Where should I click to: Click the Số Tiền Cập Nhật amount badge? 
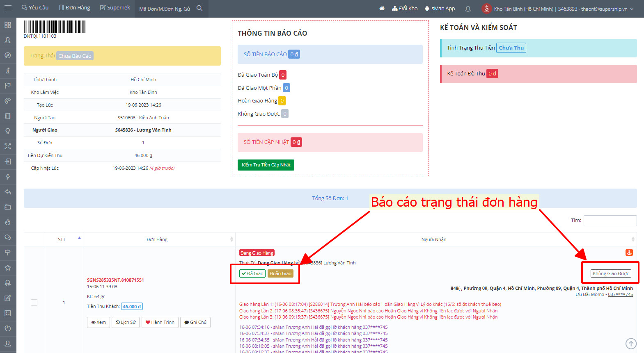[296, 142]
